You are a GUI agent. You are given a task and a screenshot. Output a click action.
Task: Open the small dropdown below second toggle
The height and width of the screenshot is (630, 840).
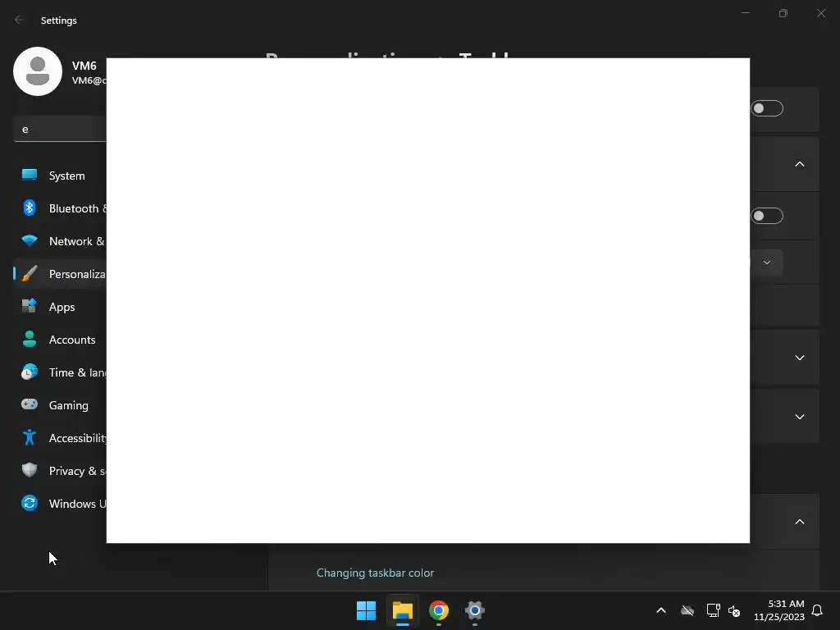tap(767, 262)
